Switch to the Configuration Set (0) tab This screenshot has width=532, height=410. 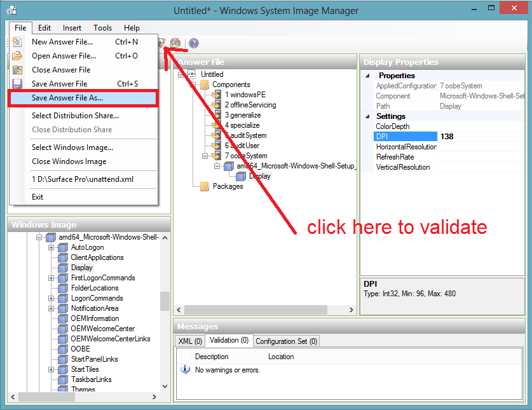coord(287,341)
